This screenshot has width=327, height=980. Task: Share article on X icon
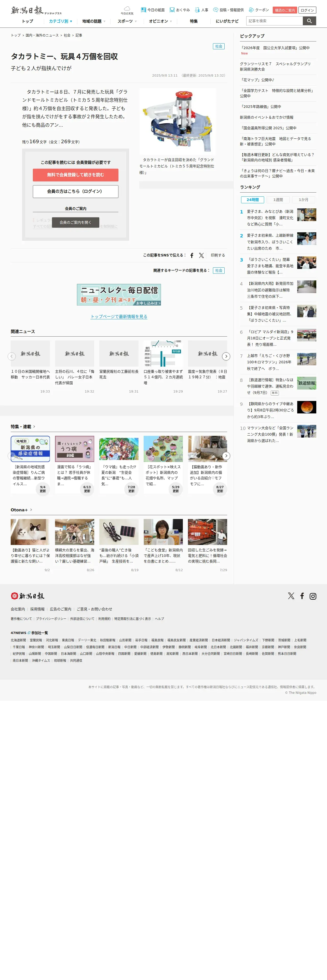click(201, 255)
